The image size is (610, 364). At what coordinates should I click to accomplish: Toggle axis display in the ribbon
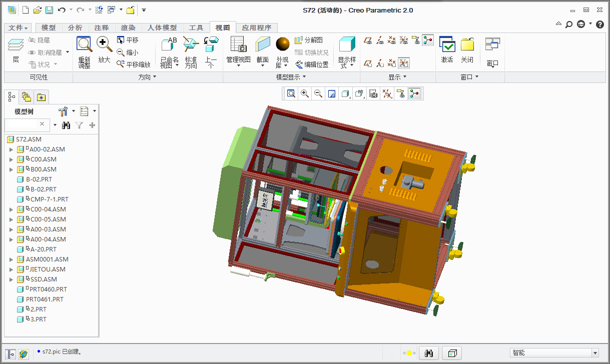click(x=380, y=40)
